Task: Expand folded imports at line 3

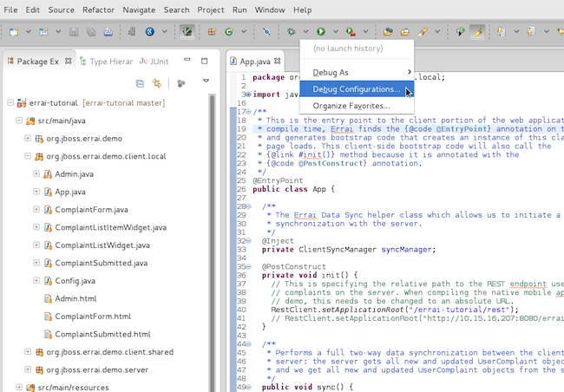Action: [248, 95]
